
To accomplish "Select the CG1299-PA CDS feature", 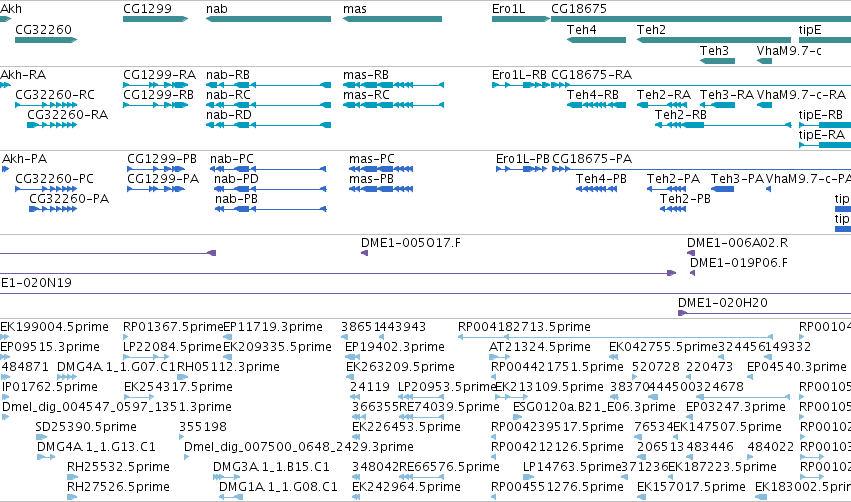I will pyautogui.click(x=156, y=189).
